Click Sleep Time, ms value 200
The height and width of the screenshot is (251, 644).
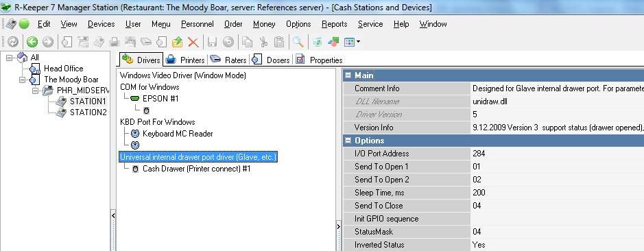coord(557,193)
